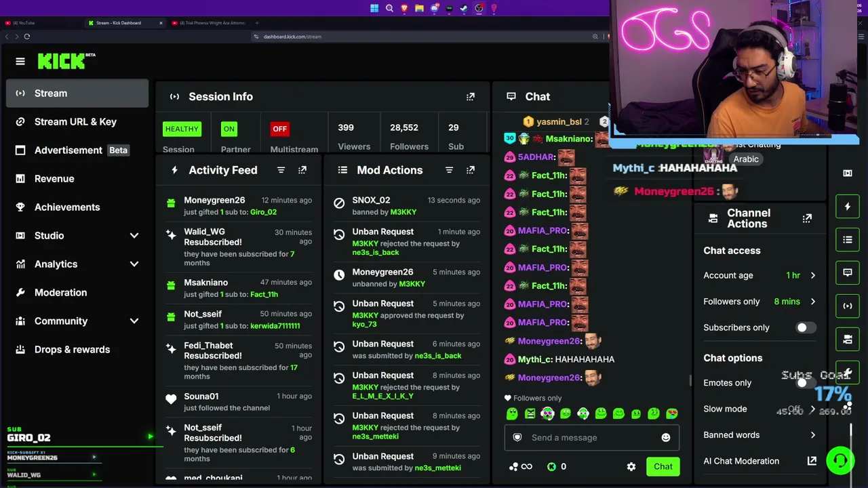Click 5ADHAR username in chat
868x488 pixels.
(x=536, y=157)
